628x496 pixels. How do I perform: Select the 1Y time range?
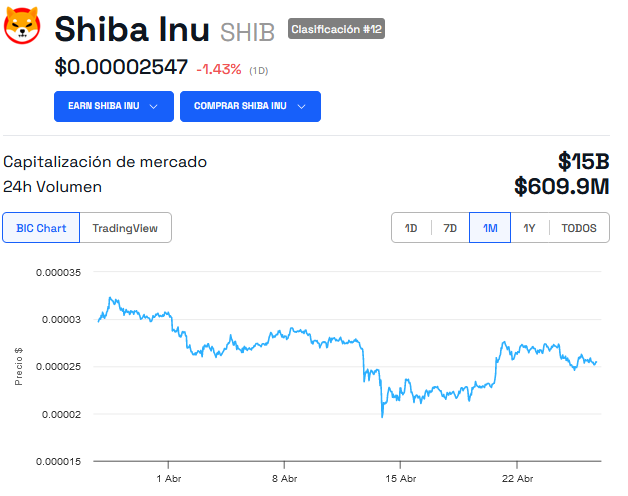point(529,228)
